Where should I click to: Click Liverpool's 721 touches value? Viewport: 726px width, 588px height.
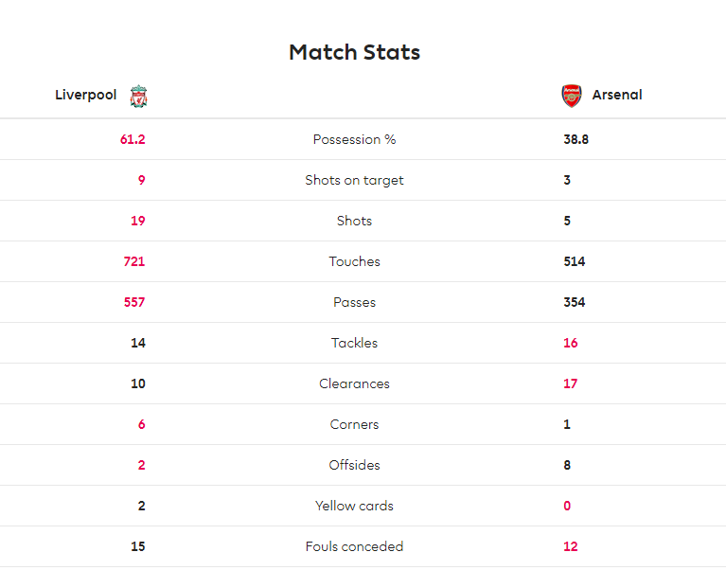(x=134, y=261)
